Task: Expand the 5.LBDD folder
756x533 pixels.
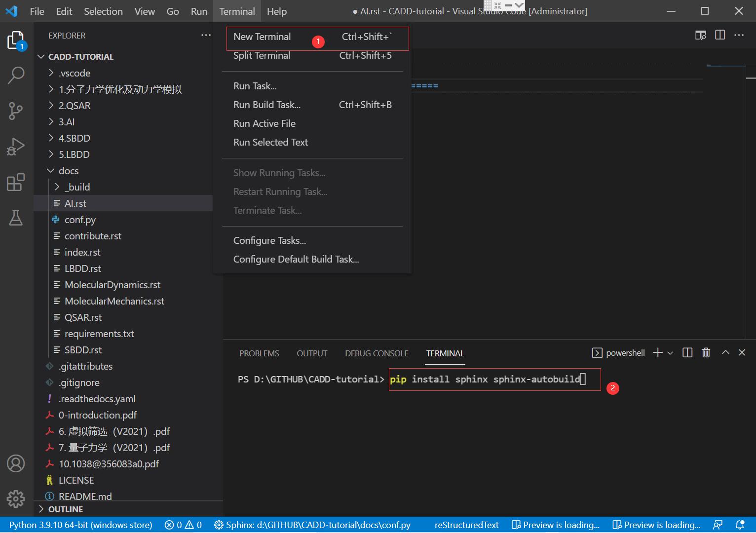Action: pos(123,154)
